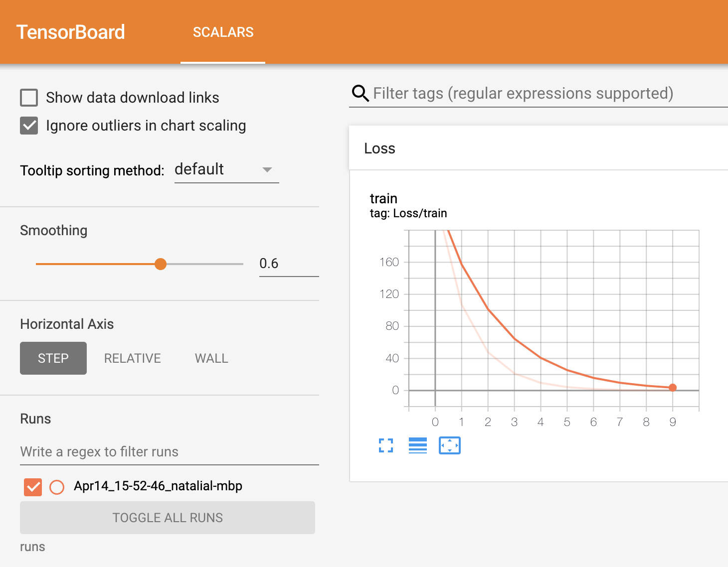This screenshot has width=728, height=567.
Task: Switch horizontal axis to RELATIVE
Action: [132, 358]
